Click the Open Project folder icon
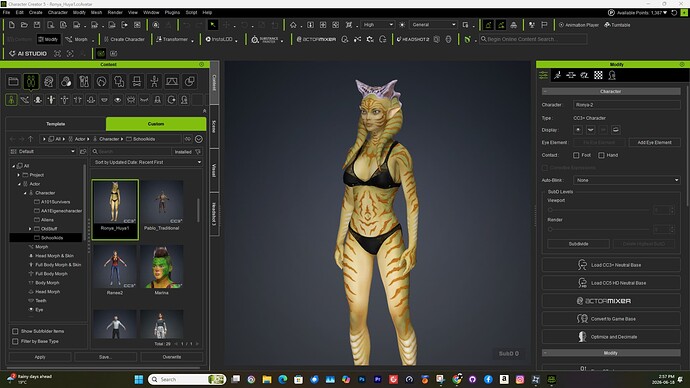Screen dimensions: 690x388 pos(24,25)
